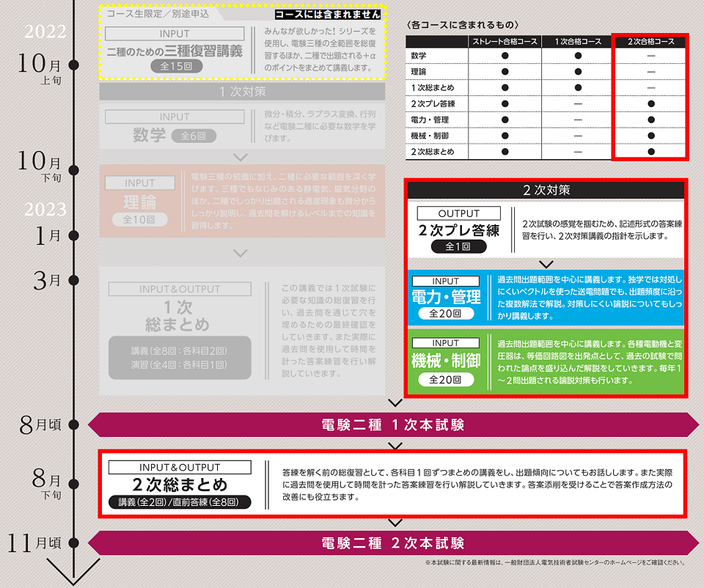Click the 全20回 badge under 機械・制御
The height and width of the screenshot is (588, 704).
click(x=447, y=380)
